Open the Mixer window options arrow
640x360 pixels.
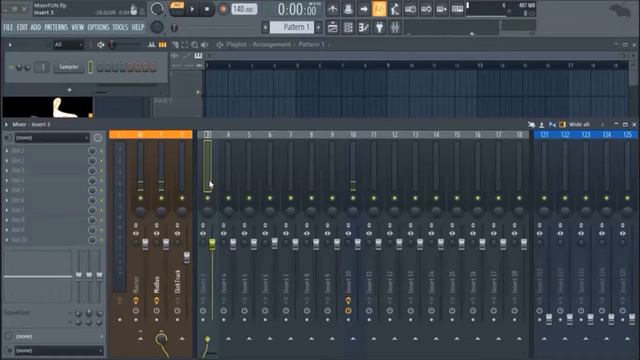[7, 124]
